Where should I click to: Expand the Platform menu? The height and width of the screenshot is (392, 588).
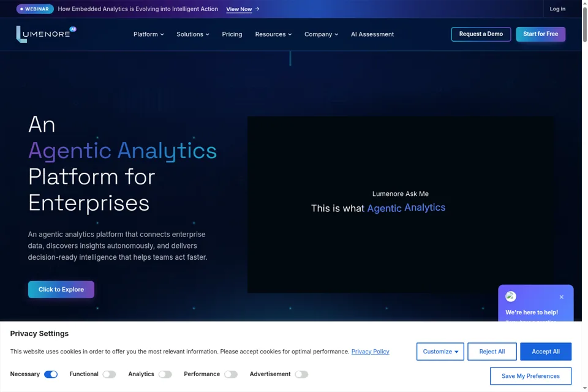(x=148, y=34)
